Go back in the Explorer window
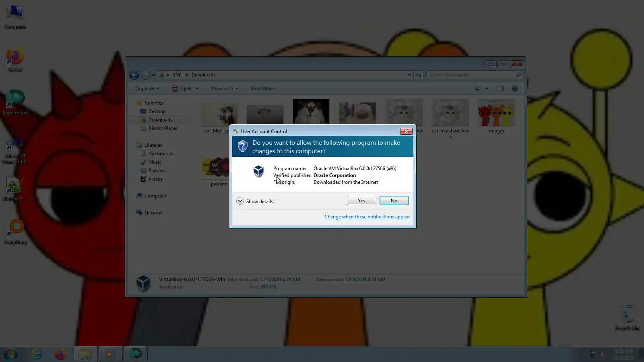Viewport: 644px width, 362px height. click(x=134, y=75)
